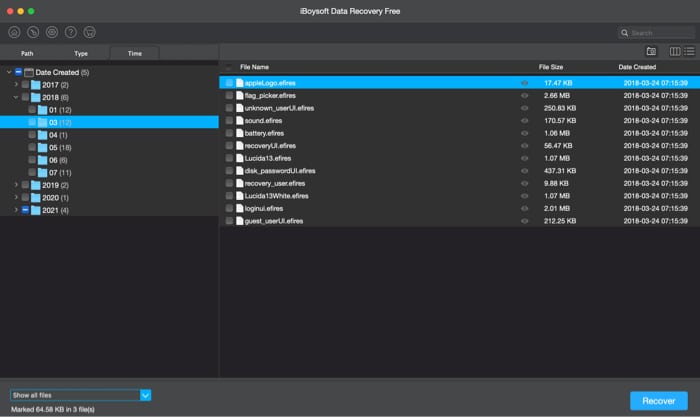Click the Recover button

(x=659, y=401)
